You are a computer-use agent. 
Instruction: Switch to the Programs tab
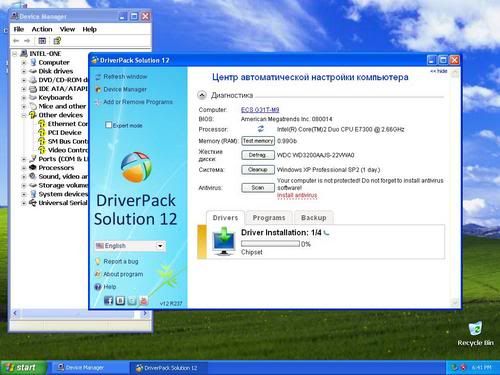(x=269, y=218)
